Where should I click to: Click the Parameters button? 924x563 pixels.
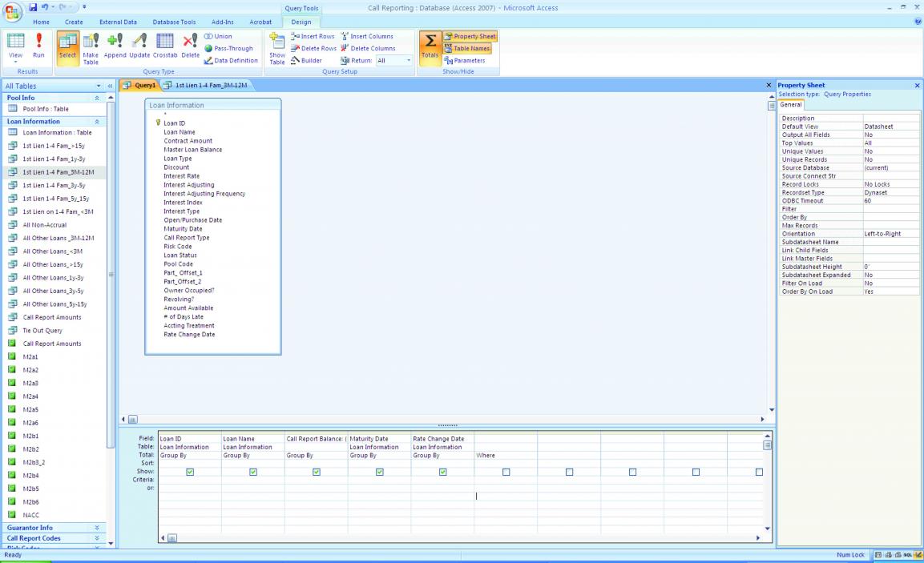(470, 60)
